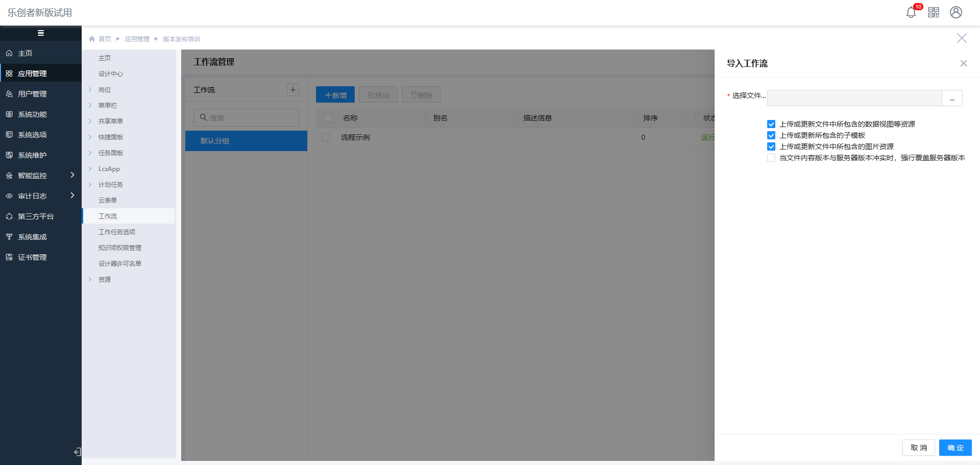Open the user profile avatar icon
Screen dimensions: 980x465
coord(956,12)
